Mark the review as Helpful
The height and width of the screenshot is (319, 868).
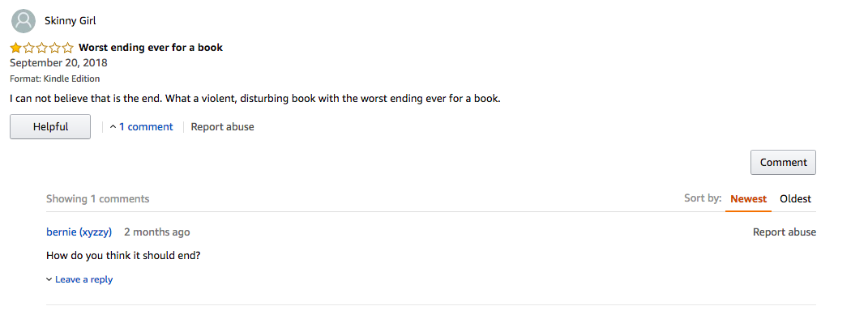coord(50,126)
